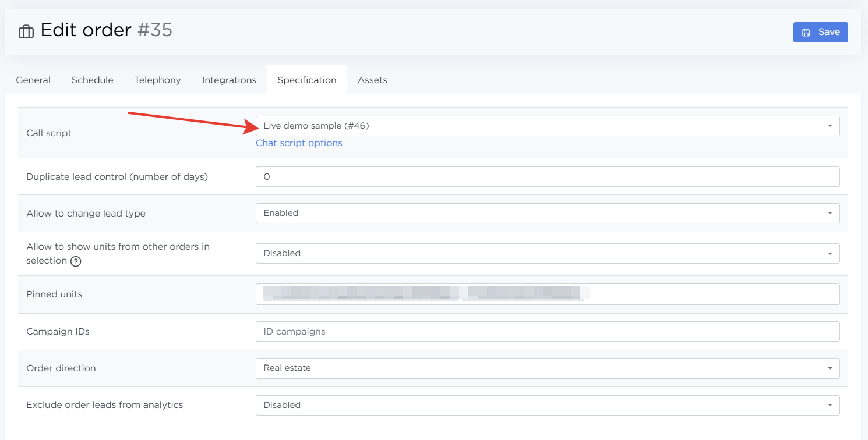Click the help icon next to selection label
The width and height of the screenshot is (868, 440).
76,261
